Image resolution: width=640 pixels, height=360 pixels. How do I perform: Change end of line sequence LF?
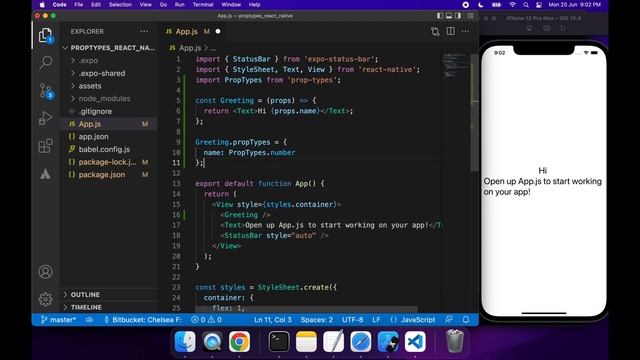[x=376, y=320]
